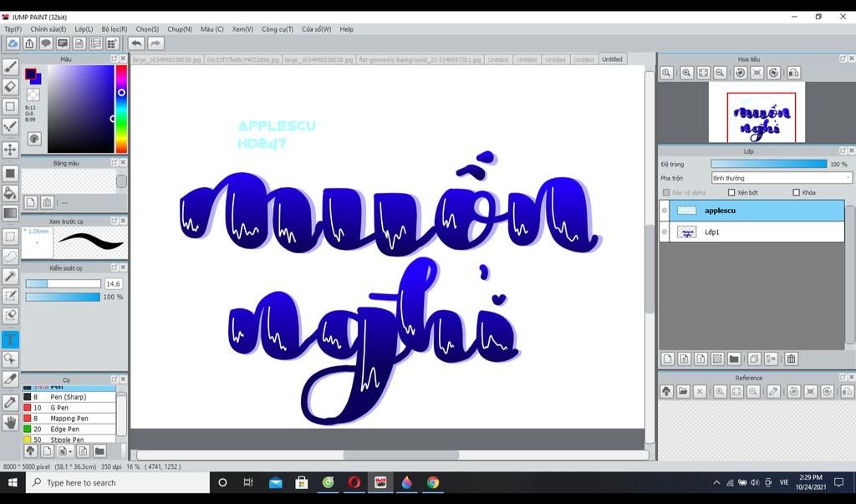Click the horizontal canvas scrollbar
This screenshot has height=504, width=856.
coord(400,455)
